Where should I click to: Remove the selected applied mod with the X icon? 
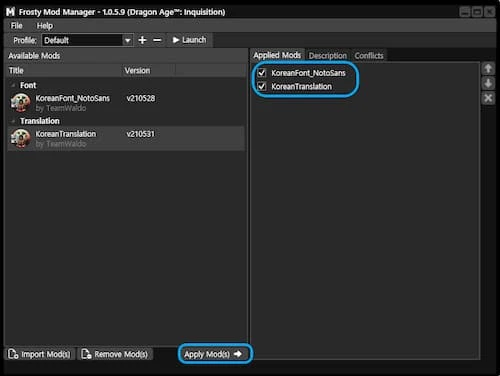coord(488,98)
